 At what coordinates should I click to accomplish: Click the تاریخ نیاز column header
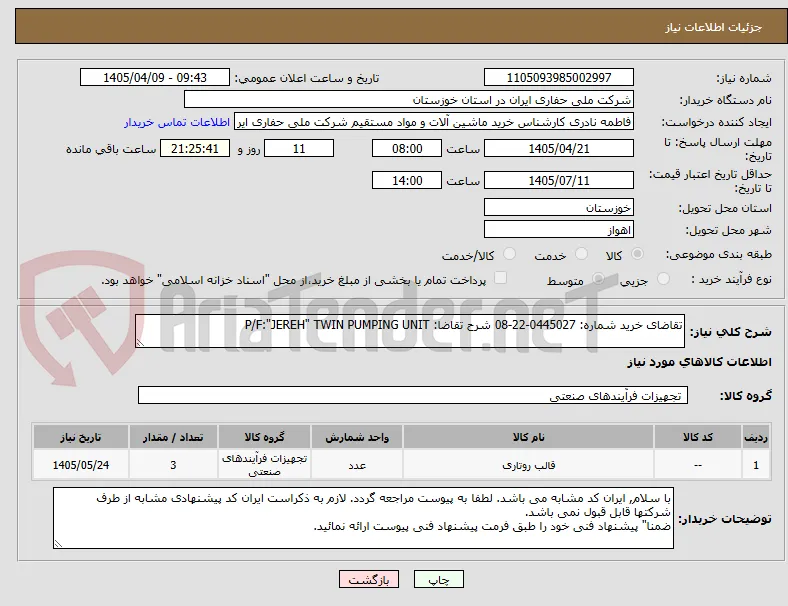tap(80, 437)
